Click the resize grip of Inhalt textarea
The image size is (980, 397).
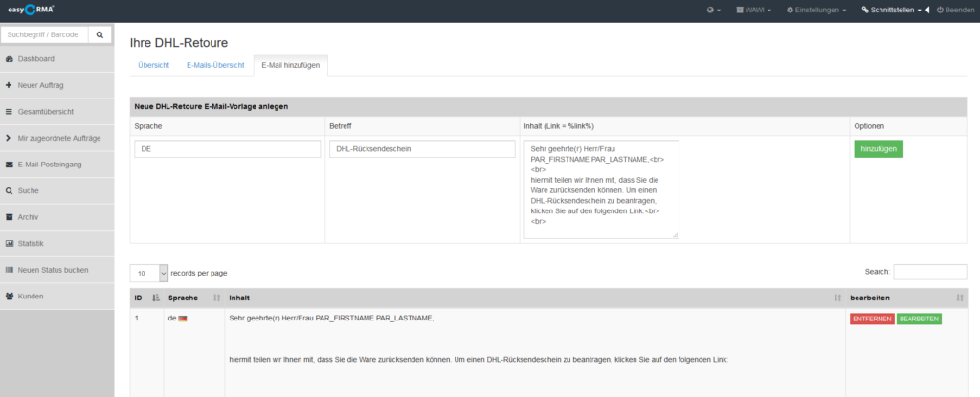(675, 235)
